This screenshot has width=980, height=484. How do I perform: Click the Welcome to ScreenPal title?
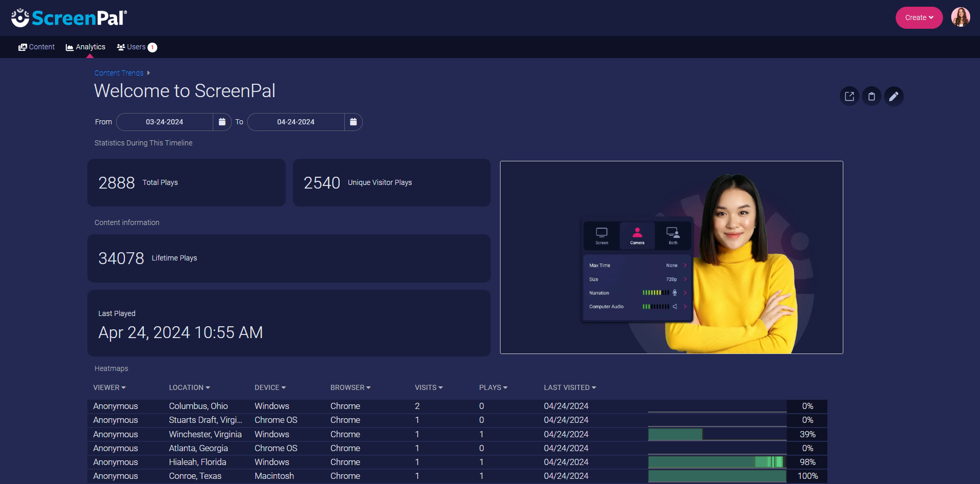(185, 91)
